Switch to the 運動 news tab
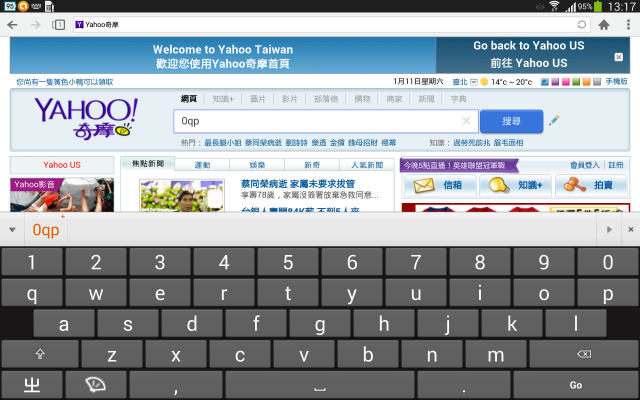The width and height of the screenshot is (640, 400). [x=202, y=165]
